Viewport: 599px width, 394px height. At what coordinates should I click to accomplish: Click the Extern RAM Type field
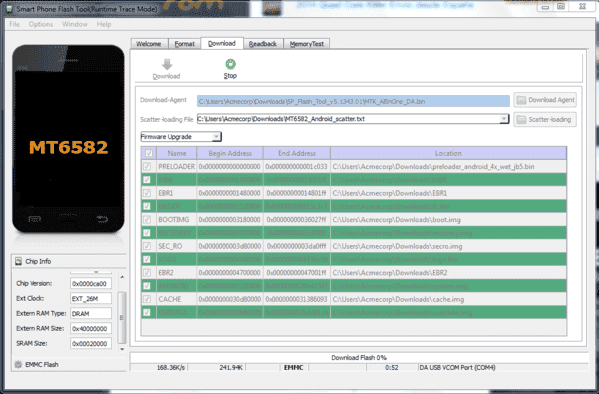point(91,313)
